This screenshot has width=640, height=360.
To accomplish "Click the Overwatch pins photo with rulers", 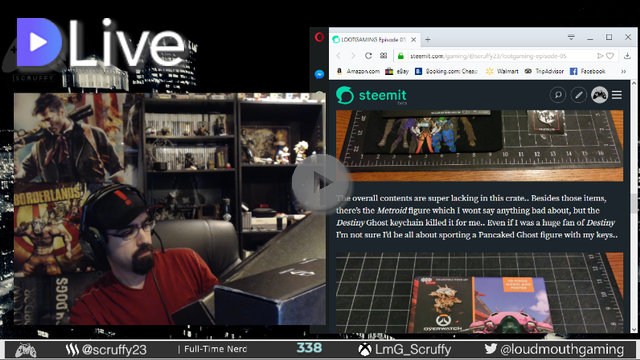I will pos(479,145).
